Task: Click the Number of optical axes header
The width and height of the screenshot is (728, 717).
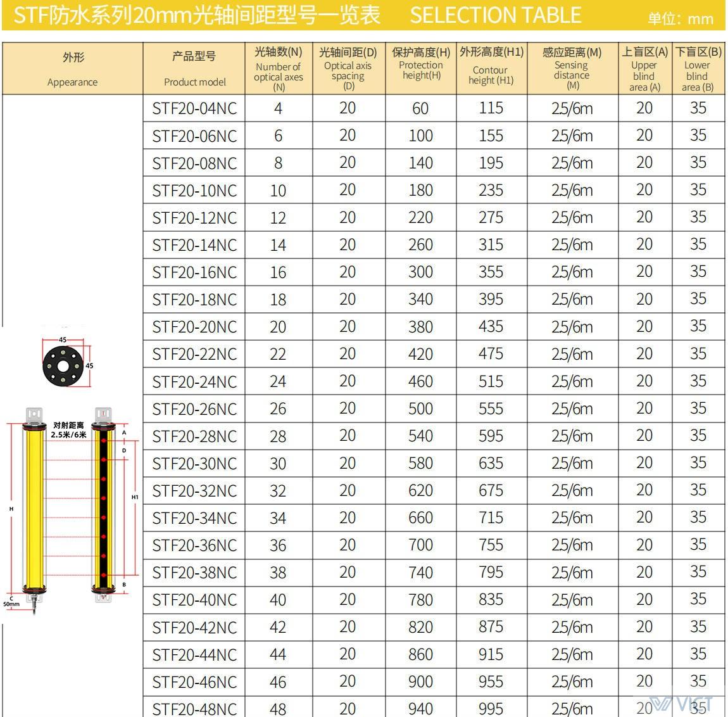Action: (278, 68)
